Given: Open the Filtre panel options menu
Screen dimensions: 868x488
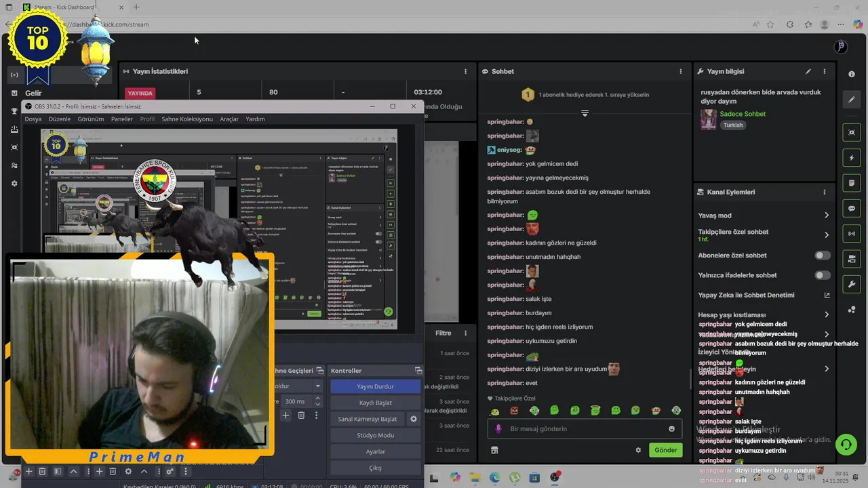Looking at the screenshot, I should [465, 333].
